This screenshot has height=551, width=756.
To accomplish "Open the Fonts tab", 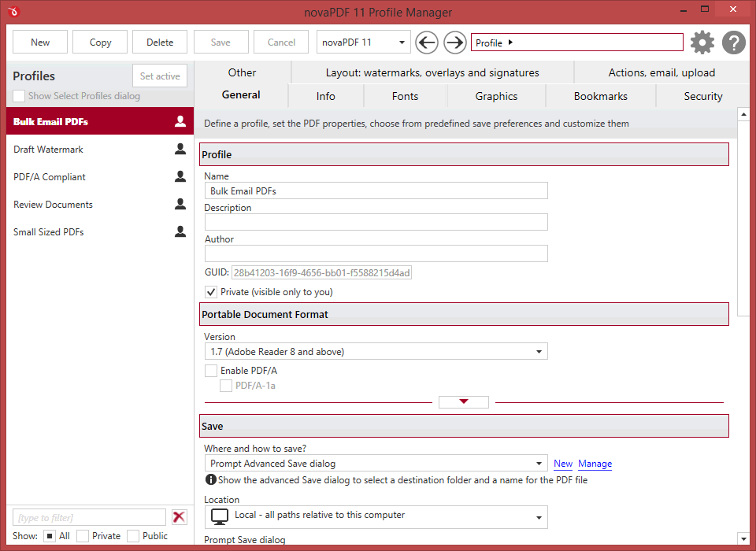I will pos(405,96).
